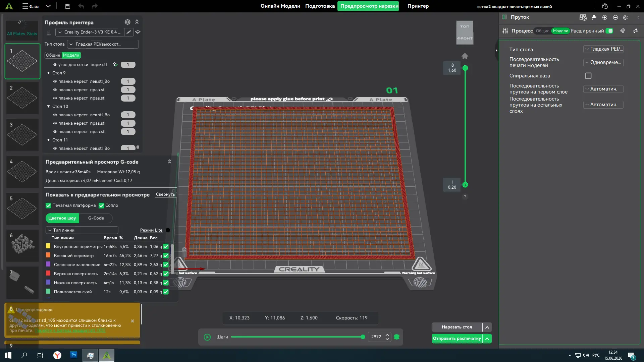This screenshot has height=362, width=644.
Task: Uncheck Верхняя поверхность line type visibility
Action: point(166,274)
